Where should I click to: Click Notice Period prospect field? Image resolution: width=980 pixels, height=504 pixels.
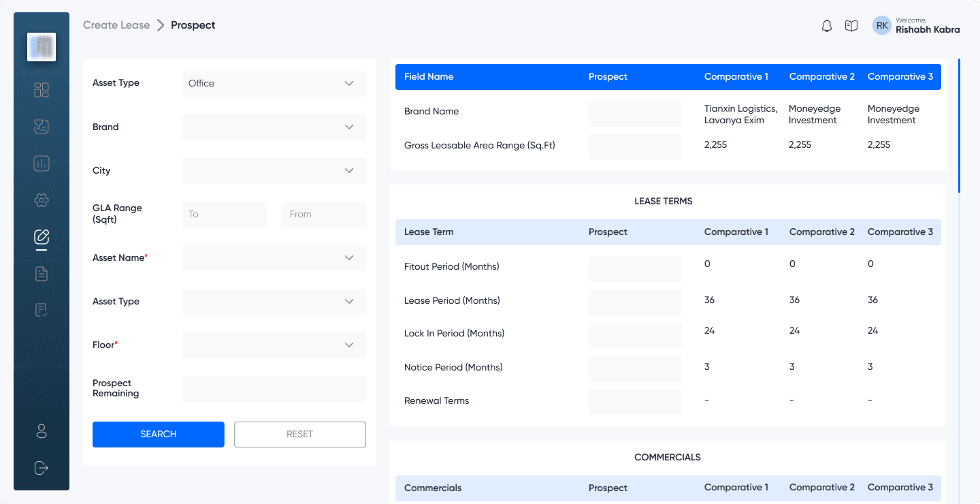point(635,369)
